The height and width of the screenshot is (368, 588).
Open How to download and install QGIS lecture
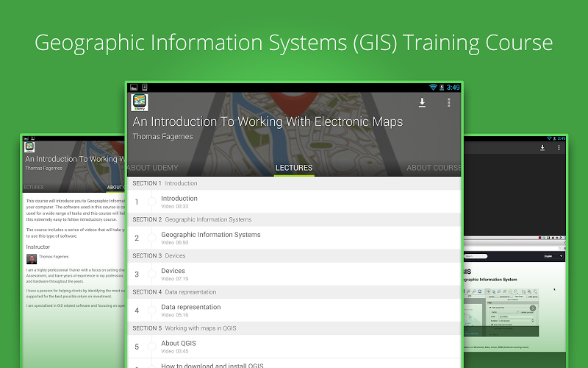coord(294,364)
